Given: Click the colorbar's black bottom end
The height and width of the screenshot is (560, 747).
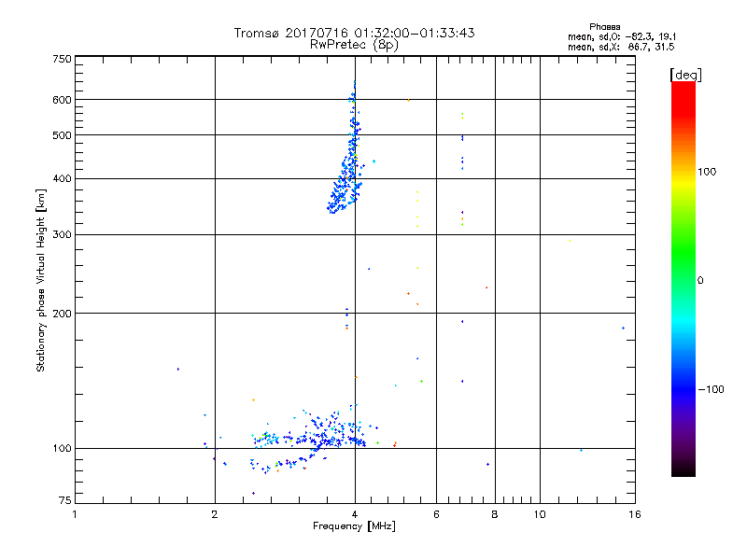Looking at the screenshot, I should pos(684,469).
